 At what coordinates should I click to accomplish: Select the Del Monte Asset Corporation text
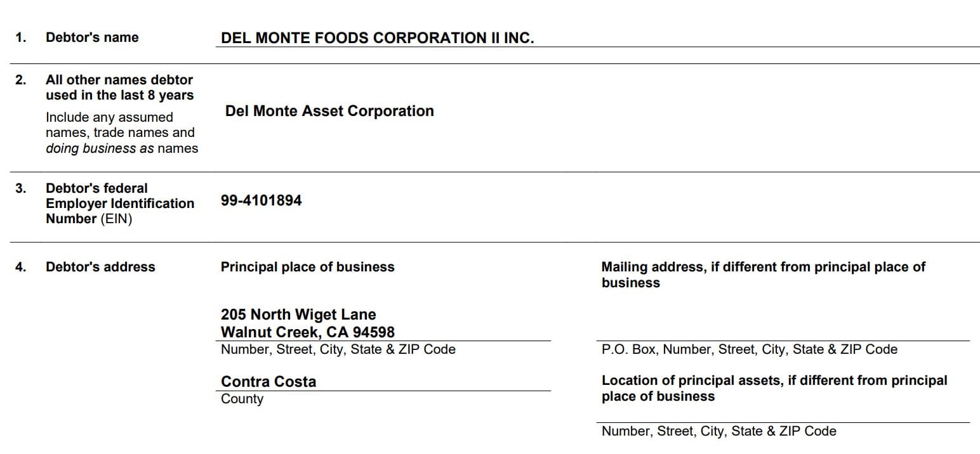329,111
